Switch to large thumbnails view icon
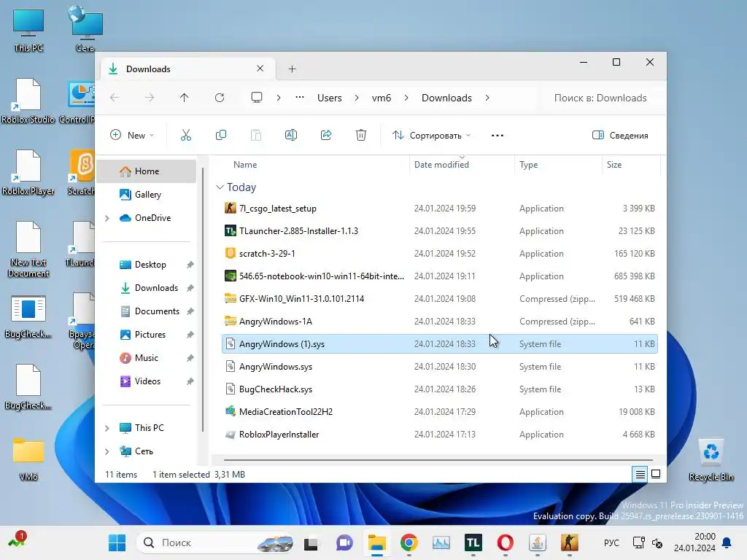Image resolution: width=747 pixels, height=560 pixels. click(656, 474)
